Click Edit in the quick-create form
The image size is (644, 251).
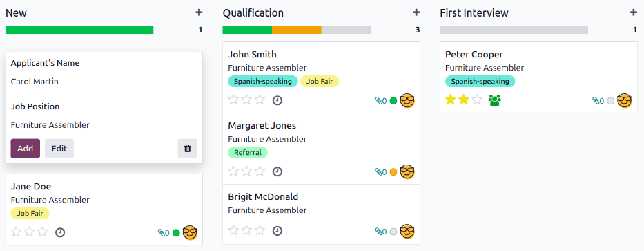tap(59, 149)
